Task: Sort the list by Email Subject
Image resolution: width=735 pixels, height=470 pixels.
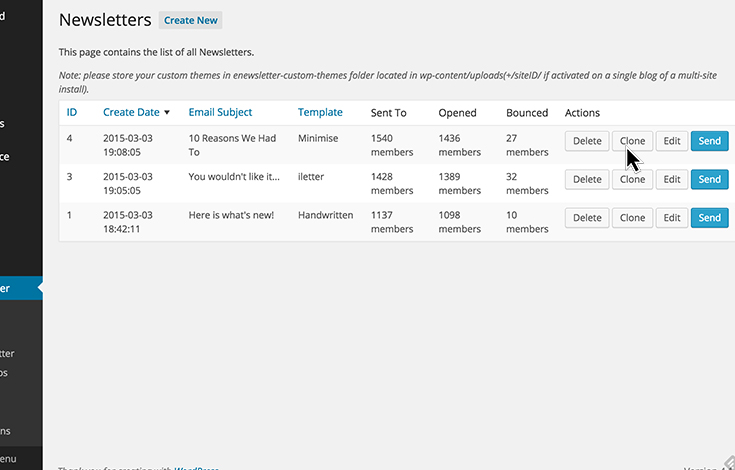Action: [220, 113]
